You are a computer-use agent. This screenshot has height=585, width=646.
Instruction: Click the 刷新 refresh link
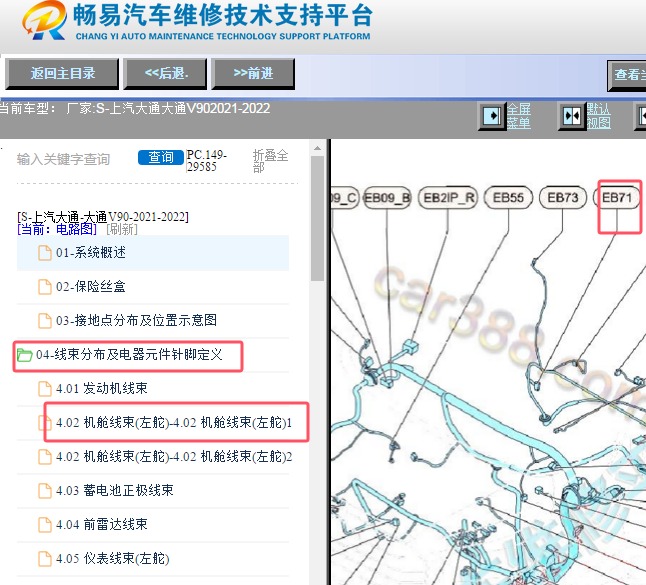point(122,229)
